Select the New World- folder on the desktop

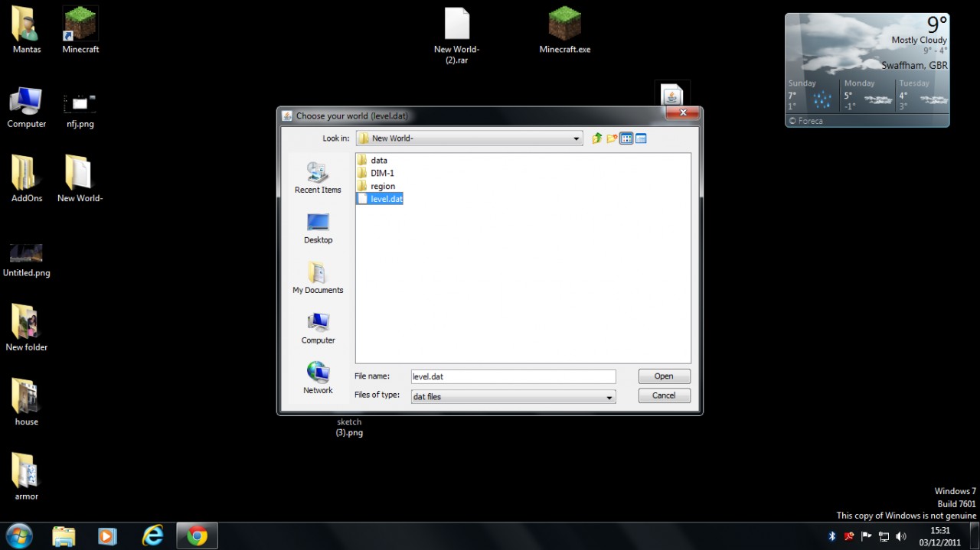pyautogui.click(x=80, y=179)
